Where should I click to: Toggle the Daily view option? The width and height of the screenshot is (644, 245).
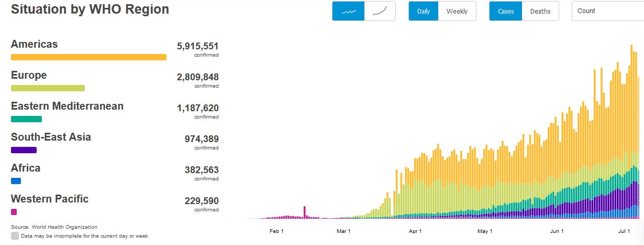(423, 12)
